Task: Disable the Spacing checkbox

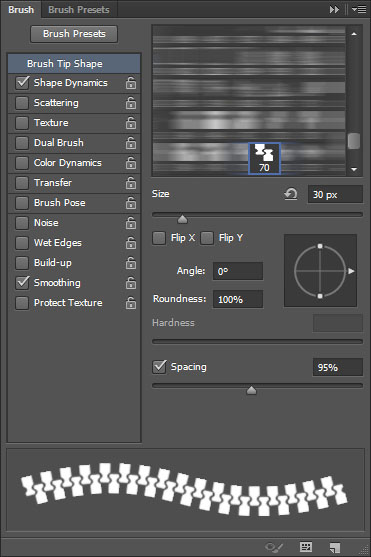Action: [x=159, y=367]
